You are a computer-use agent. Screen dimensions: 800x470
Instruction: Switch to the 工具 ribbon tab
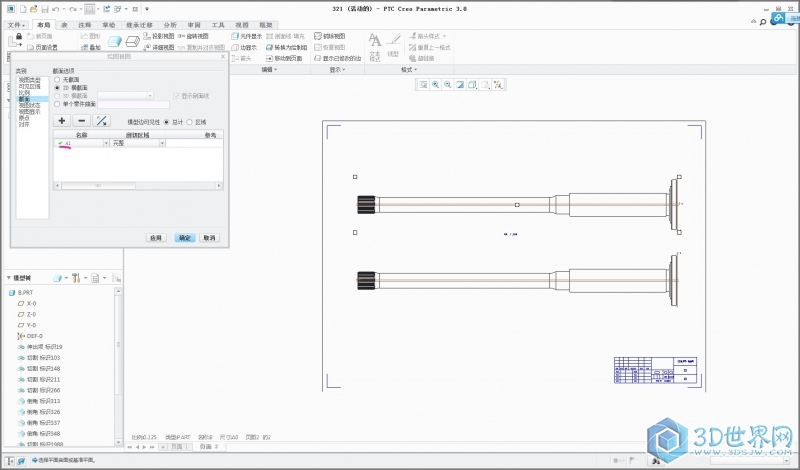click(218, 25)
